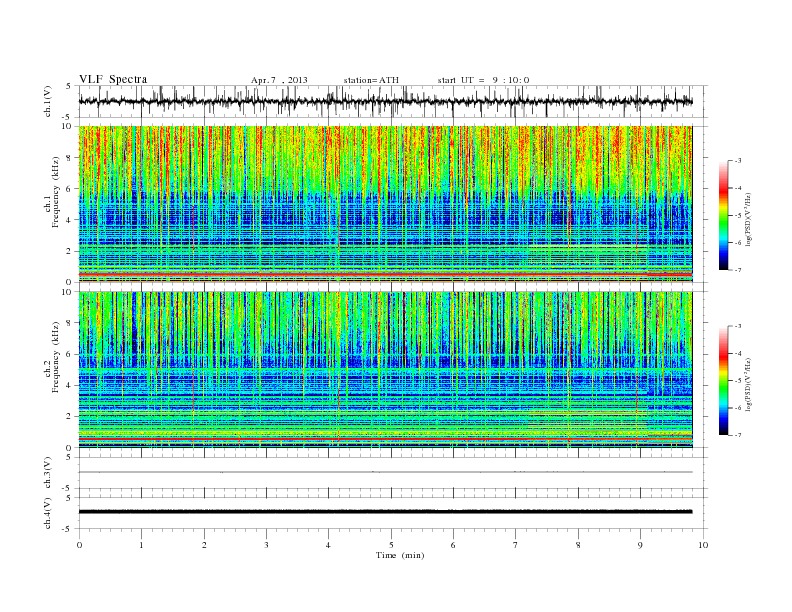Click the '-4' label on ch.2 colorbar
The height and width of the screenshot is (612, 792).
738,353
